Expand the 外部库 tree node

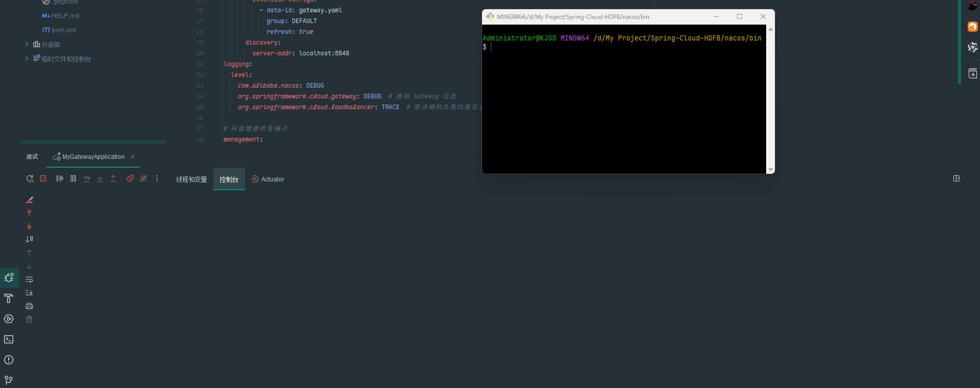coord(27,45)
